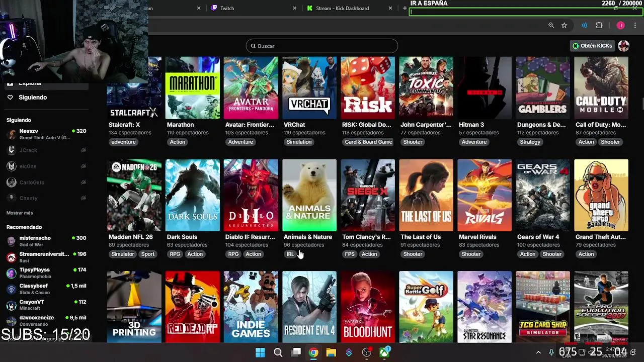Select the Strategy tag under Dungeons & De...
The height and width of the screenshot is (362, 644).
pyautogui.click(x=530, y=142)
